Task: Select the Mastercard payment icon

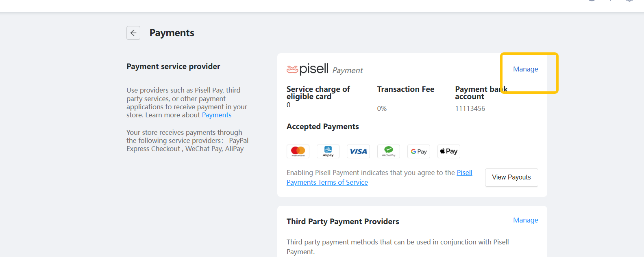Action: 298,151
